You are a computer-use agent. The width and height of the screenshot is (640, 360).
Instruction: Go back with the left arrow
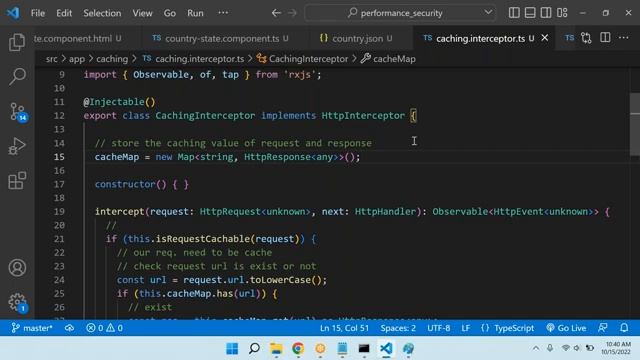click(276, 13)
